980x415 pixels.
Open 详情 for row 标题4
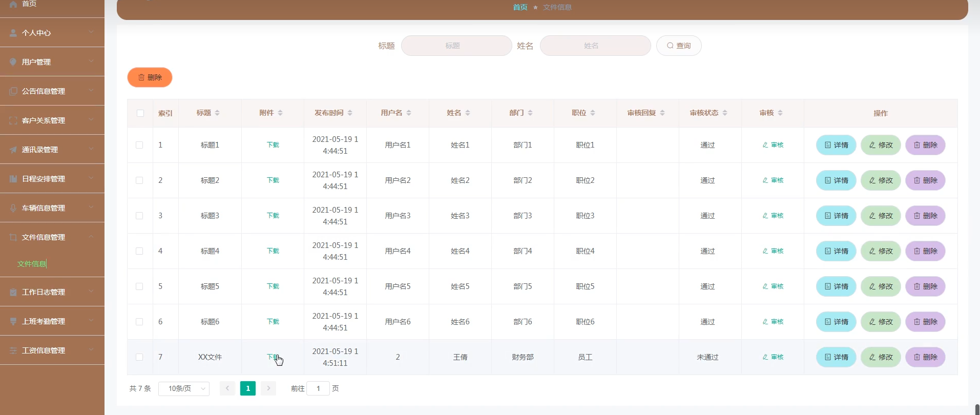tap(836, 251)
